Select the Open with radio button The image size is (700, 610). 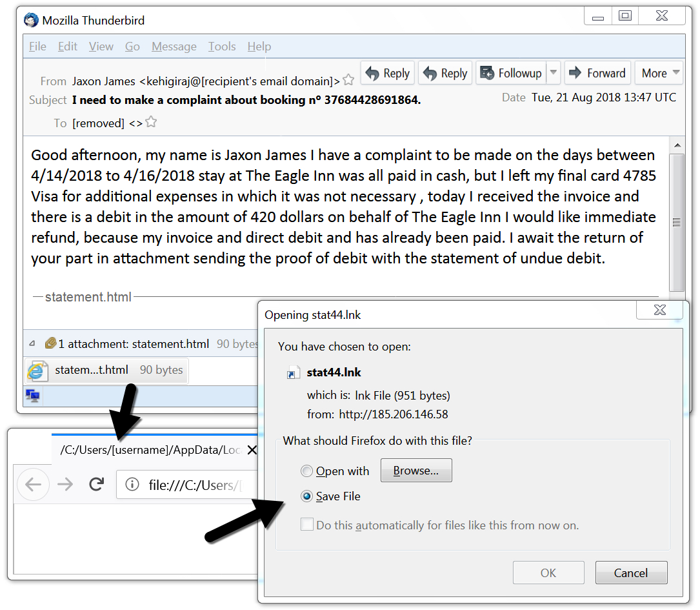click(306, 471)
